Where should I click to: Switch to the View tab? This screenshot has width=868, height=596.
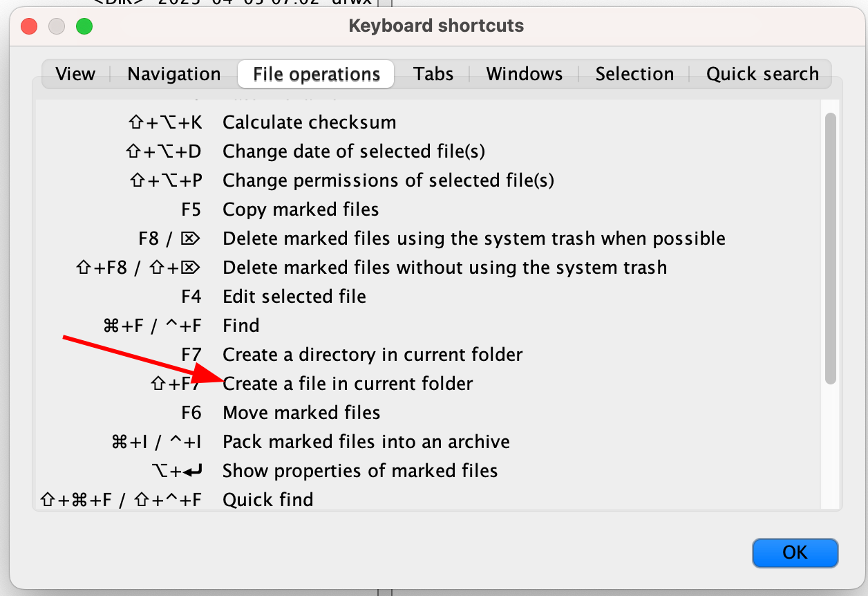pos(75,73)
